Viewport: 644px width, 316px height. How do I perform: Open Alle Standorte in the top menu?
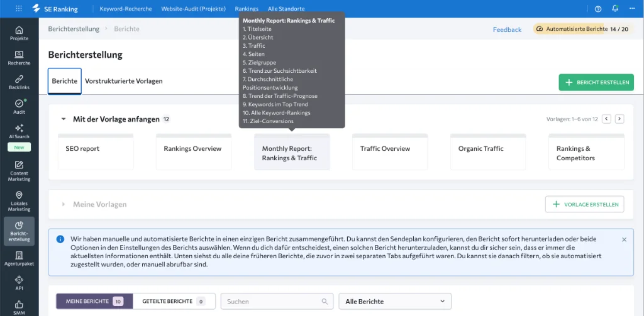(x=286, y=9)
